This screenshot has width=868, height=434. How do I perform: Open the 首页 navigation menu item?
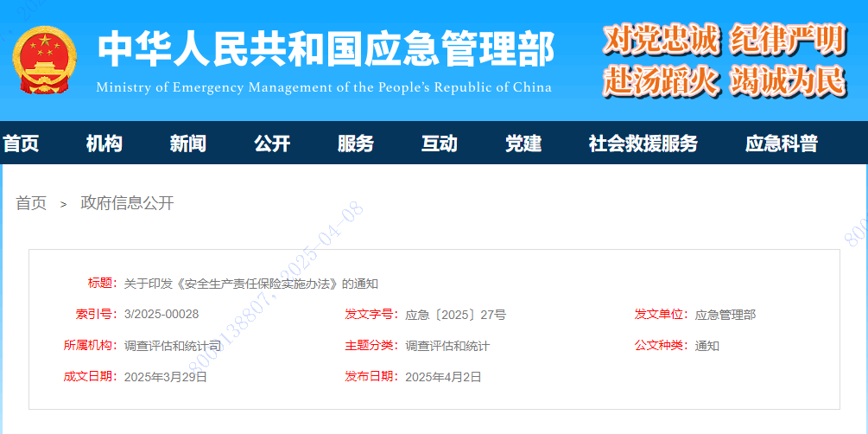coord(21,144)
